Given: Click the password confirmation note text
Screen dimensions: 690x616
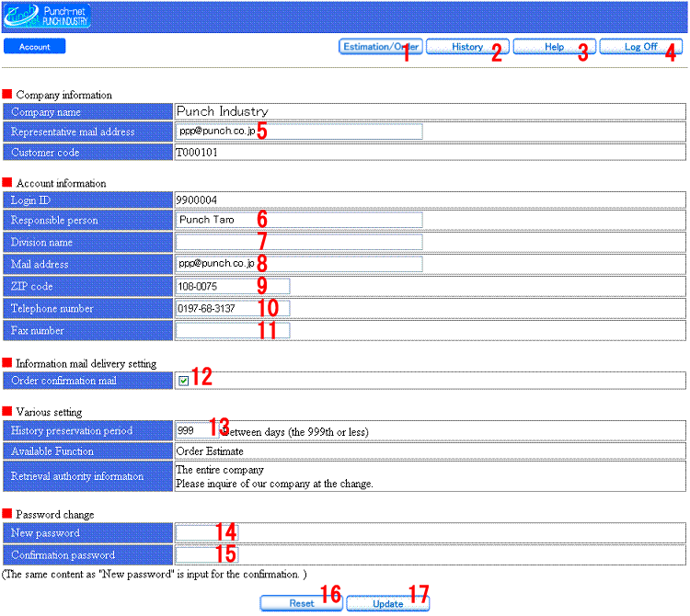Looking at the screenshot, I should [155, 575].
